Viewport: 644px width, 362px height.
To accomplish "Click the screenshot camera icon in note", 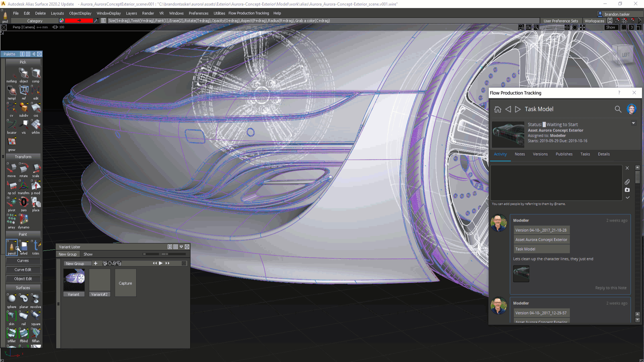I will [627, 190].
